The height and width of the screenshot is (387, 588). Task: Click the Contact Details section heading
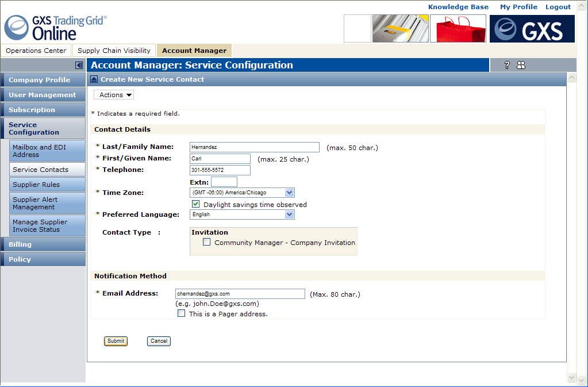point(122,129)
